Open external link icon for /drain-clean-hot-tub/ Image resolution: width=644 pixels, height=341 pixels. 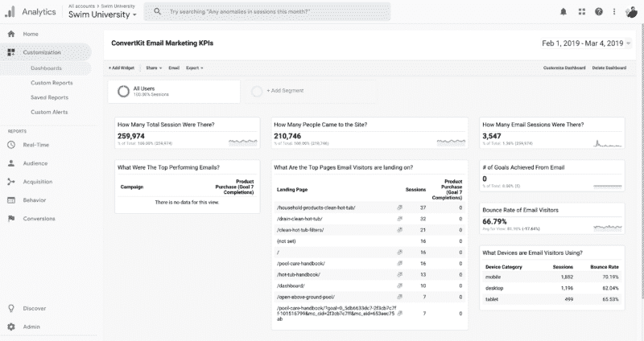pyautogui.click(x=399, y=219)
